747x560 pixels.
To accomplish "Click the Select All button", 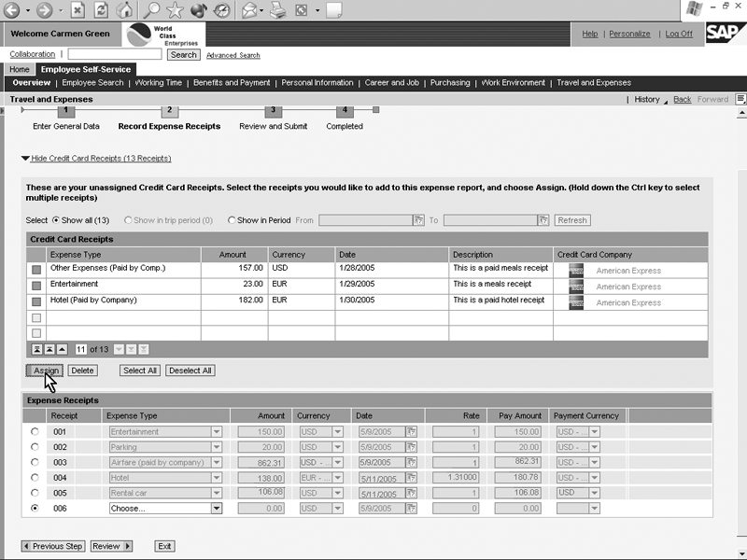I will [140, 371].
